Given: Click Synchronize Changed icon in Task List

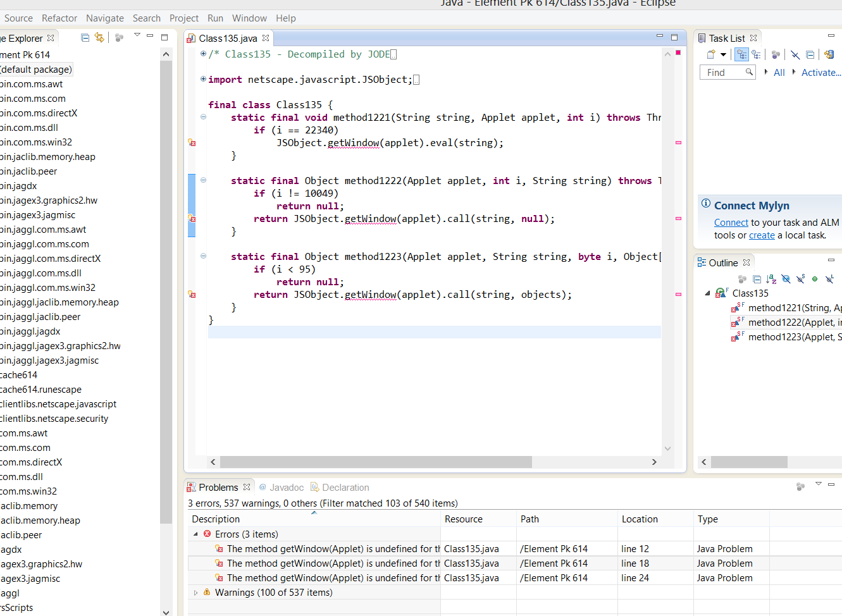Looking at the screenshot, I should (829, 55).
